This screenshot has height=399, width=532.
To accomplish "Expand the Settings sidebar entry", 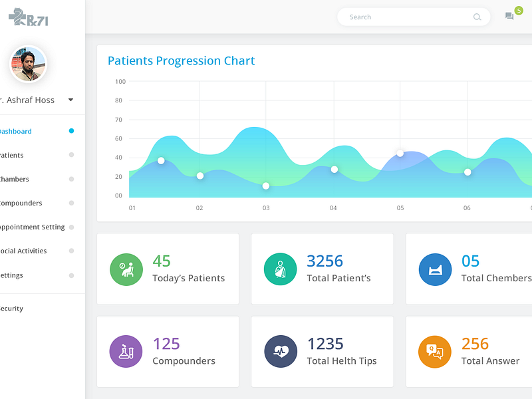I will [12, 275].
